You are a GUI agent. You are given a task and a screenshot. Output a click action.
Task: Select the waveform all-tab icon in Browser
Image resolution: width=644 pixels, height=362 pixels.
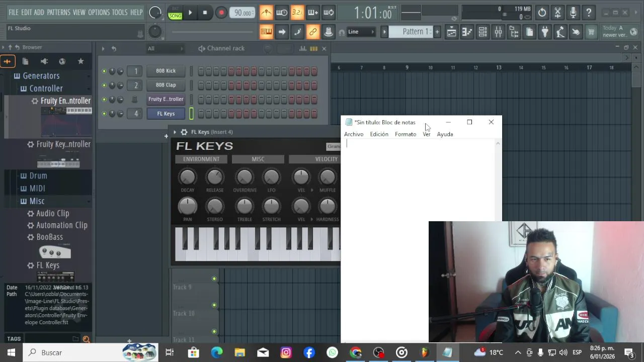(7, 61)
